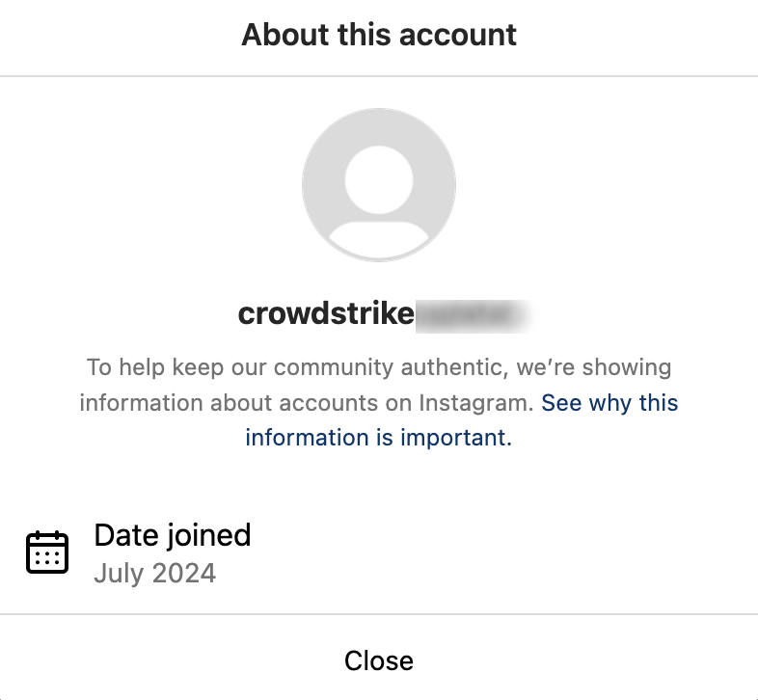Click the shoulders shape in the avatar placeholder
The width and height of the screenshot is (758, 700).
(x=379, y=241)
